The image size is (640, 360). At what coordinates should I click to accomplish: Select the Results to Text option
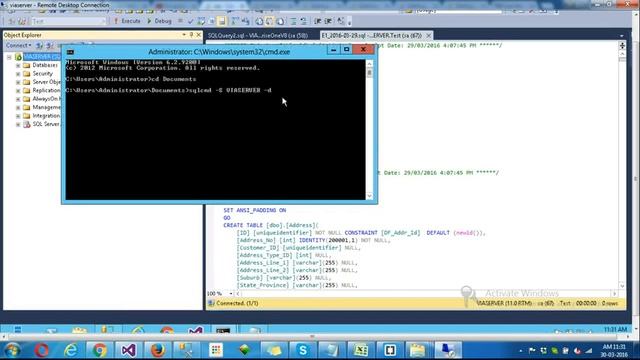tap(259, 21)
